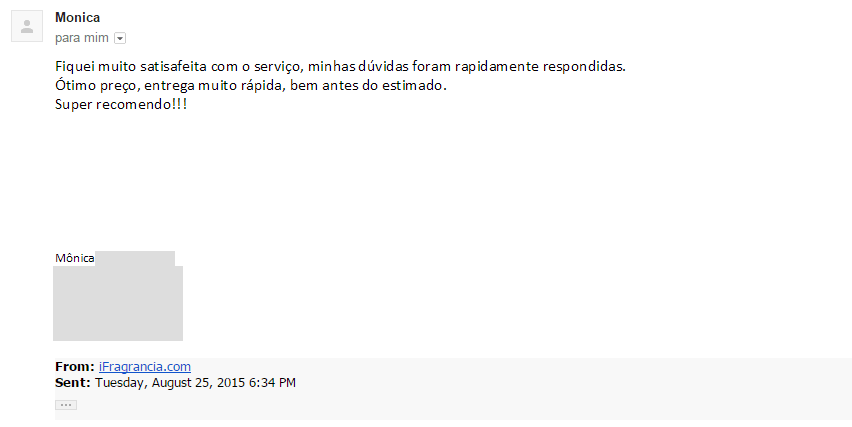Click the Mônica signature text
The height and width of the screenshot is (427, 852).
[x=74, y=258]
